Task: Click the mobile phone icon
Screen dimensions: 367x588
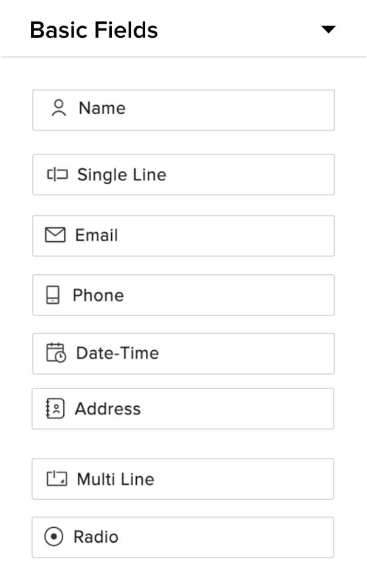Action: coord(53,296)
